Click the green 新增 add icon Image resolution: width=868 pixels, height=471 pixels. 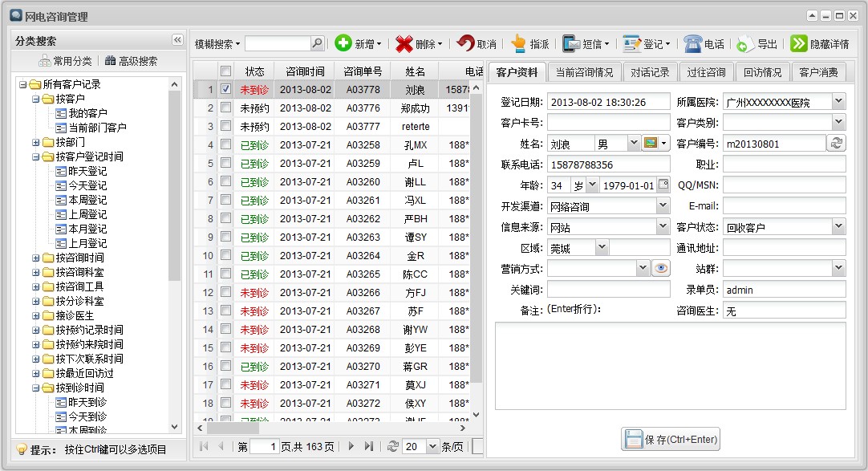click(343, 43)
